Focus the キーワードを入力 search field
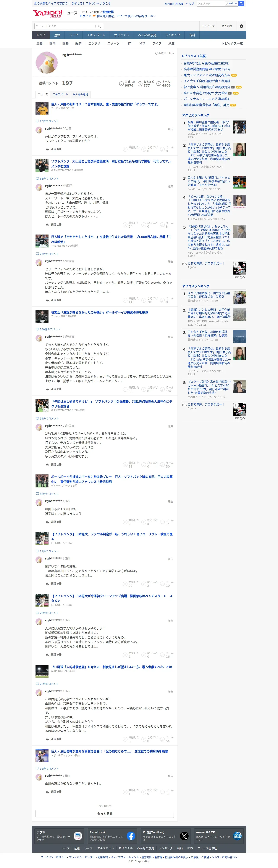Image resolution: width=278 pixels, height=868 pixels. 65,26
